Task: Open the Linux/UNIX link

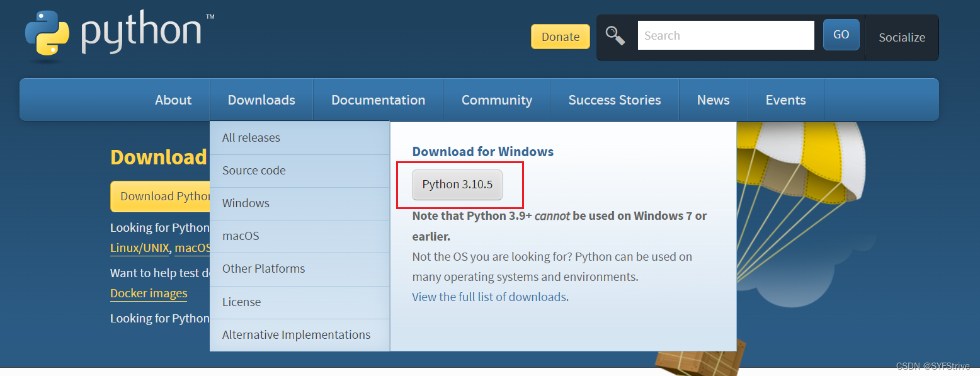Action: click(x=140, y=248)
